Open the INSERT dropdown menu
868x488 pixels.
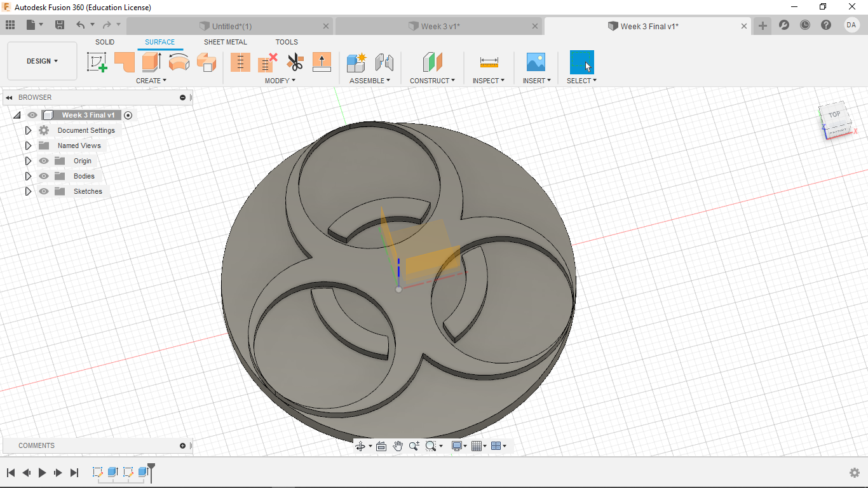click(537, 81)
